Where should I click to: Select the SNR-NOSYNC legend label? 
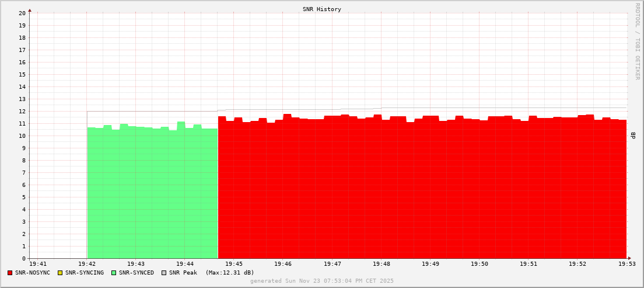(33, 273)
